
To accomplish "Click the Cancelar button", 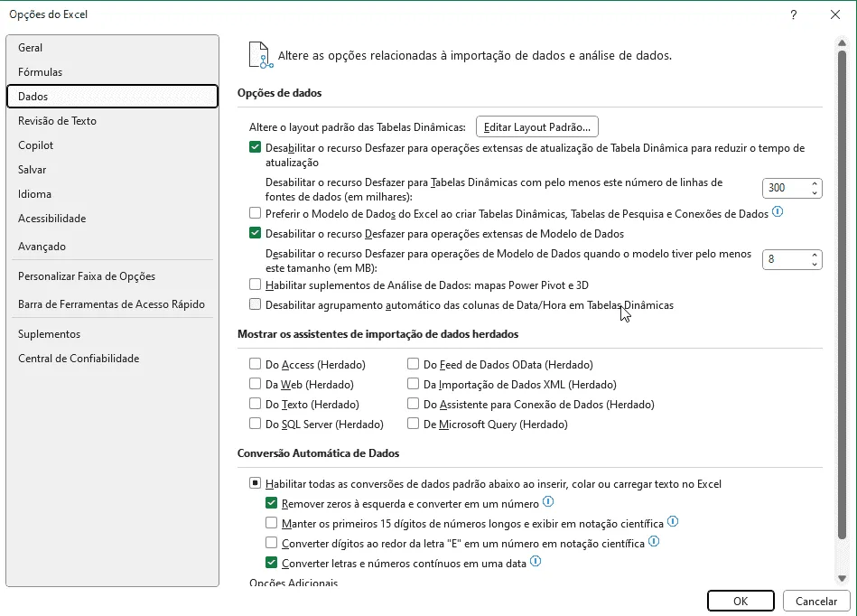I will (816, 601).
